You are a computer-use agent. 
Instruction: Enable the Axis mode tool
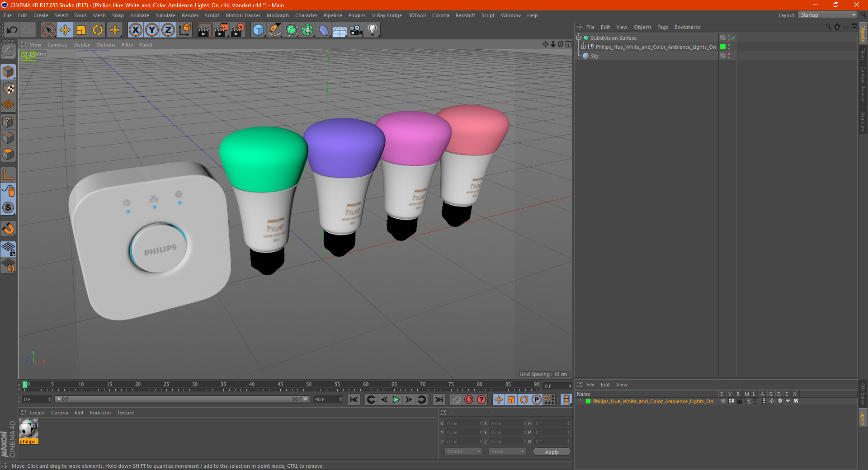(8, 174)
